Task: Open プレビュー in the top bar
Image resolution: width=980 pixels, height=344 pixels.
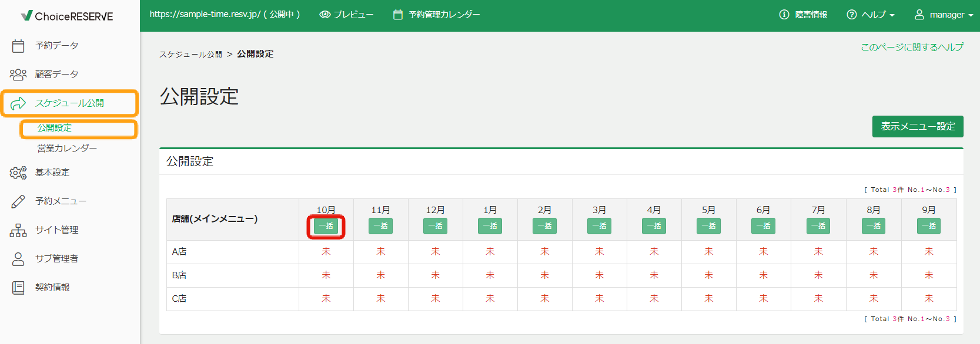Action: (x=346, y=15)
